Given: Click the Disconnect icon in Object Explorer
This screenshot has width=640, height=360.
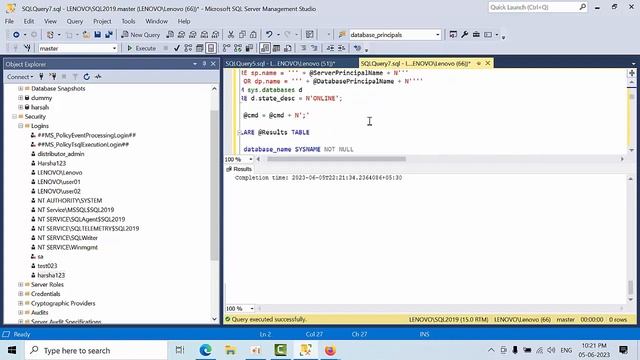Looking at the screenshot, I should 53,77.
